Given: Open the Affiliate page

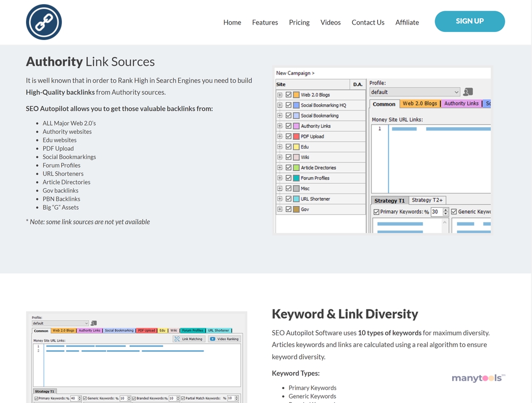Looking at the screenshot, I should [407, 22].
